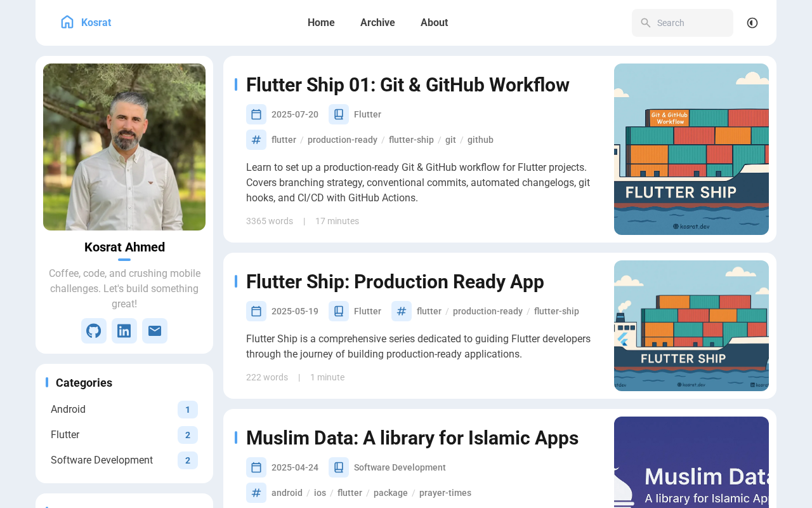Image resolution: width=812 pixels, height=508 pixels.
Task: Open 'flutter' tag on Git & GitHub post
Action: pos(284,140)
